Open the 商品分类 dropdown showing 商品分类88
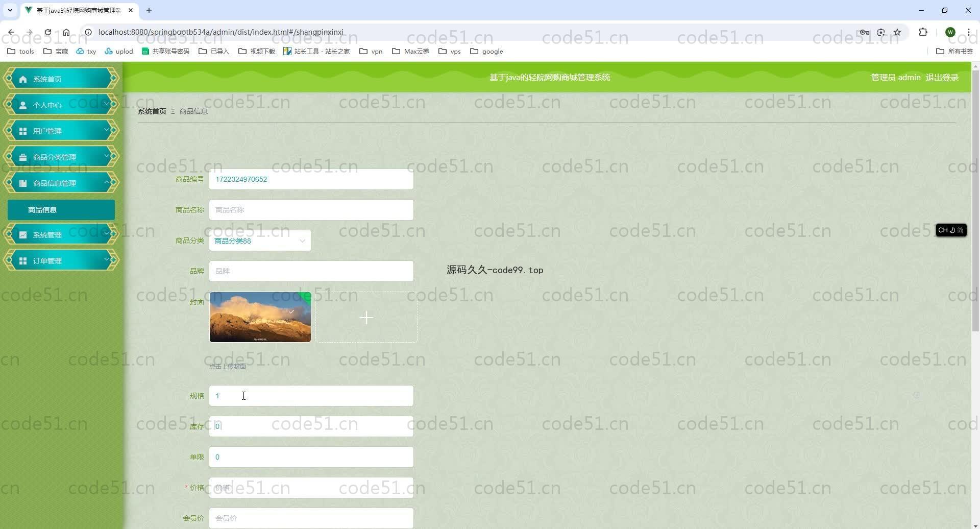980x529 pixels. 260,241
